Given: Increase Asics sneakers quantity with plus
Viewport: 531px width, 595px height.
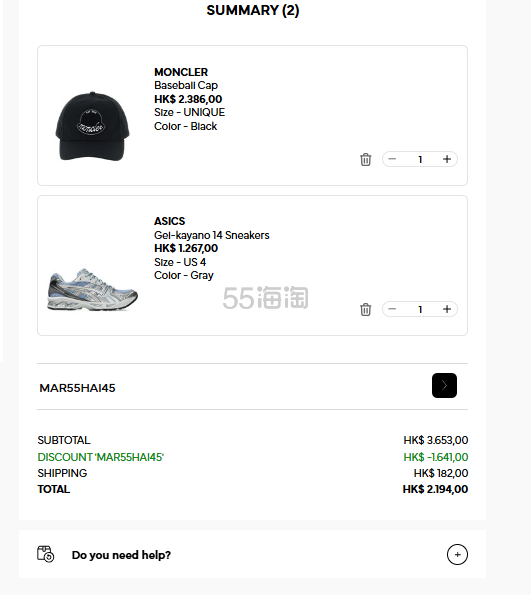Looking at the screenshot, I should point(447,309).
